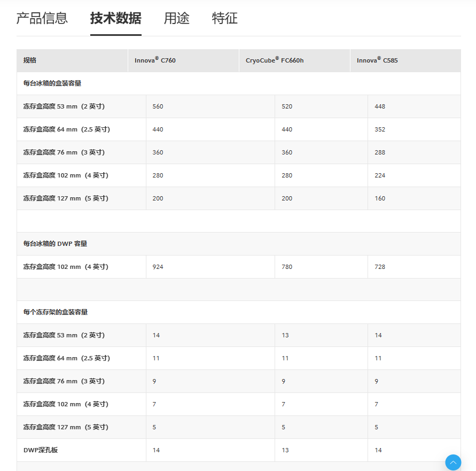Select the 每台冰箱的盒装容量 section heading
Image resolution: width=476 pixels, height=471 pixels.
click(x=52, y=83)
